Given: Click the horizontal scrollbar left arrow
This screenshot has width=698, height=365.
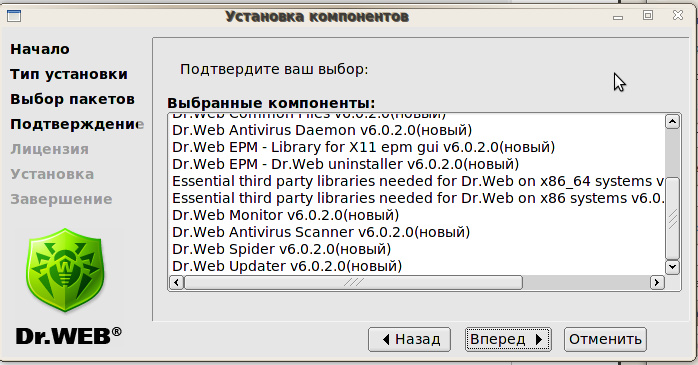Looking at the screenshot, I should pos(176,282).
